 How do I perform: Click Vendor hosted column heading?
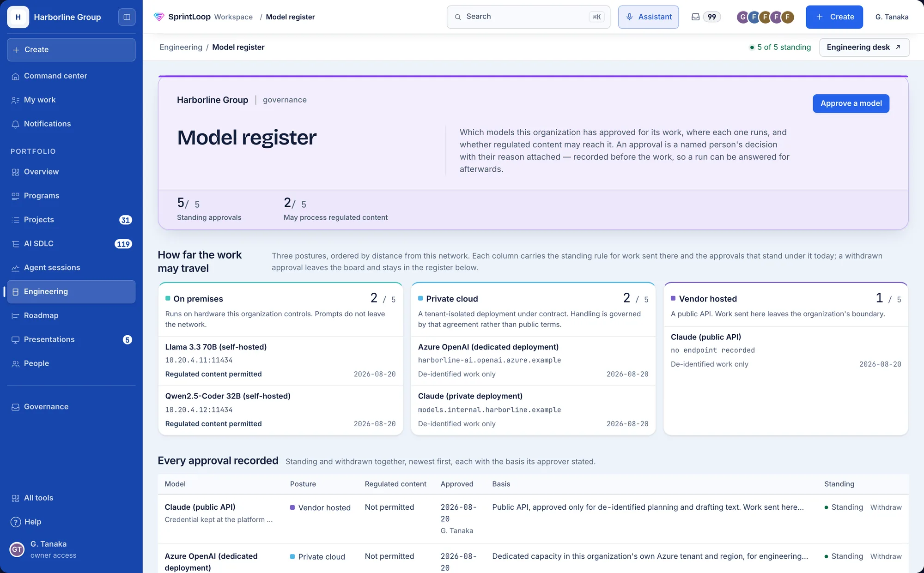708,299
